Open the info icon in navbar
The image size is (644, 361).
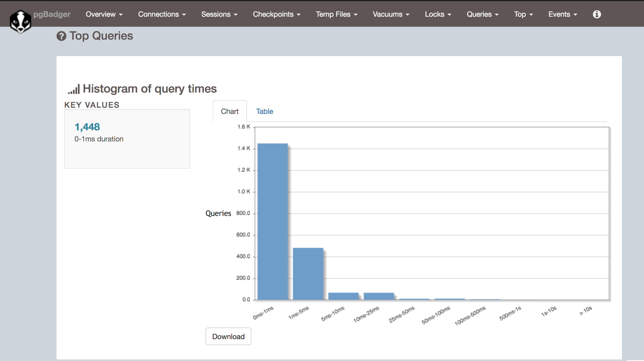point(597,14)
